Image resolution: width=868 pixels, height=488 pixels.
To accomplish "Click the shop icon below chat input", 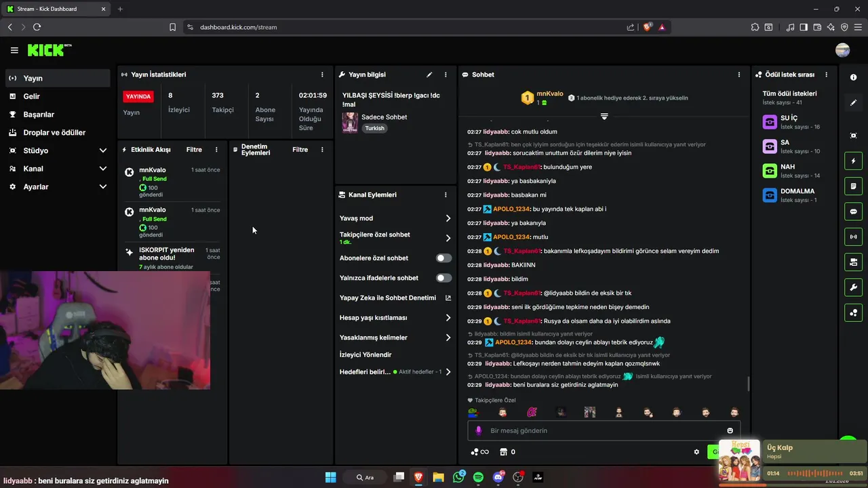I will [x=503, y=452].
